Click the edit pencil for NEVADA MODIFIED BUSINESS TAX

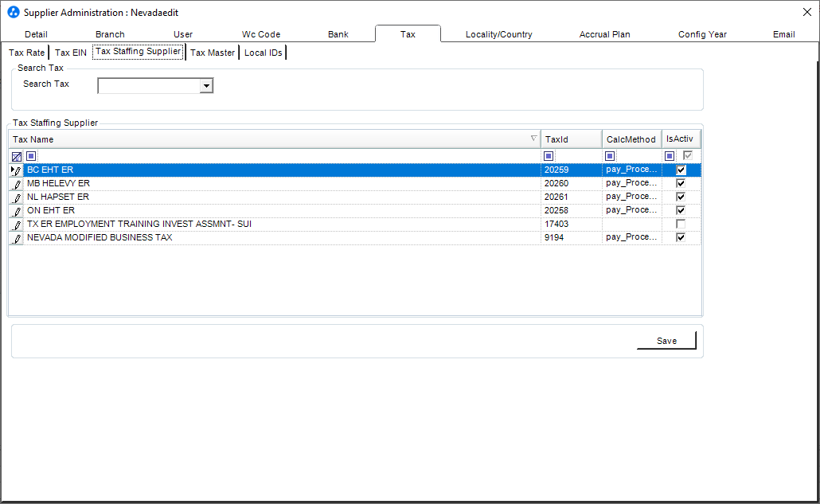[x=17, y=238]
